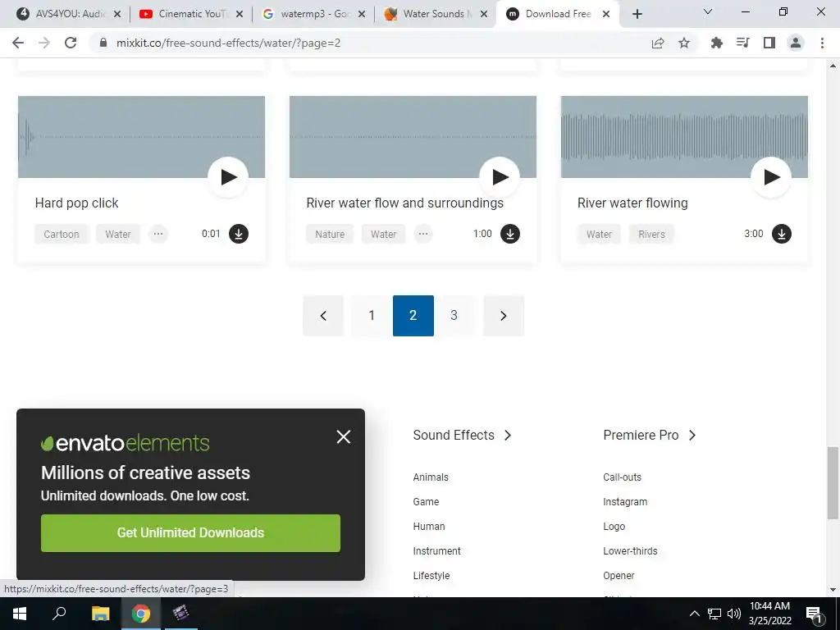Open the Premiere Pro footer section
The image size is (840, 630).
click(650, 435)
